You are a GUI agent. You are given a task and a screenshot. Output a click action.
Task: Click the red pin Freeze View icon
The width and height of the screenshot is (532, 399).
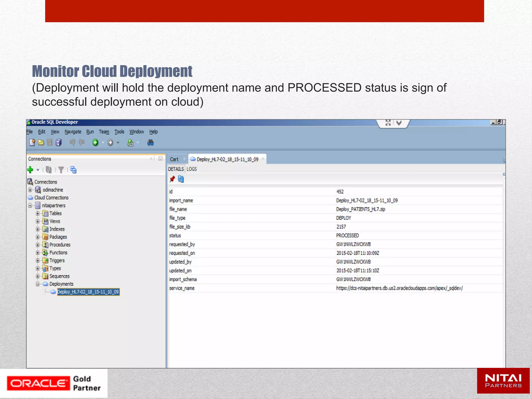(x=172, y=179)
